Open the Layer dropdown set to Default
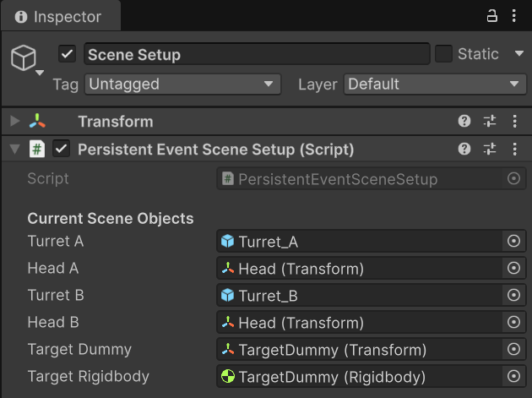This screenshot has height=398, width=532. (434, 85)
